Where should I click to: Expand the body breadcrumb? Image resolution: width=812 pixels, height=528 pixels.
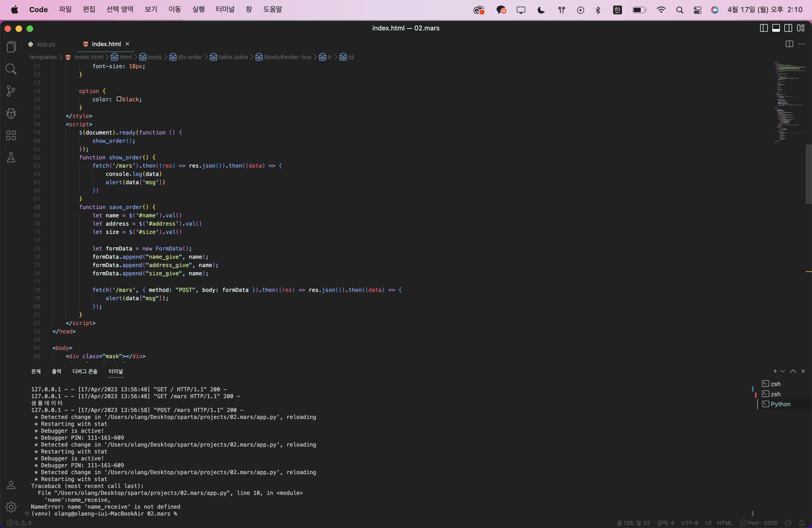click(x=151, y=57)
